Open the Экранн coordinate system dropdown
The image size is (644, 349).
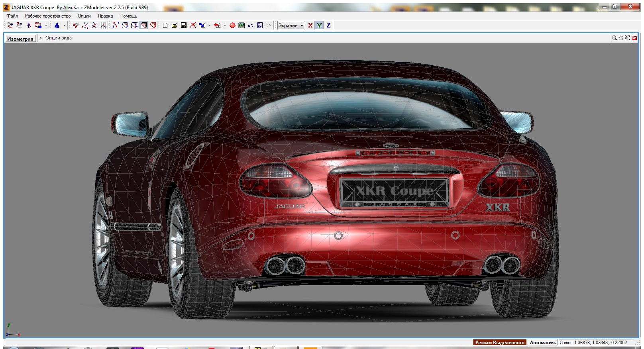[291, 25]
